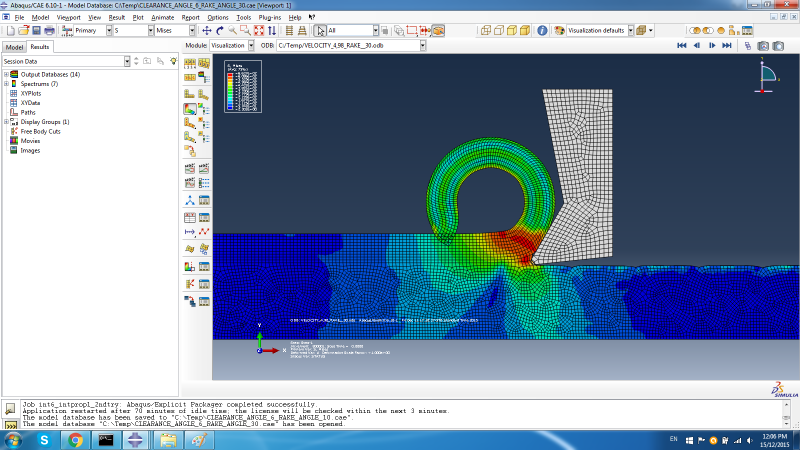Click the XY Data Manager table icon

tap(204, 218)
